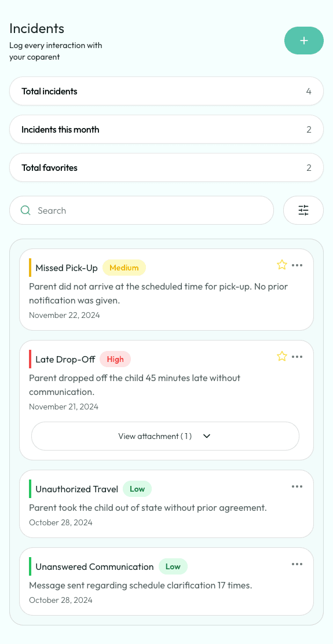Click the High severity badge
Image resolution: width=333 pixels, height=644 pixels.
115,360
